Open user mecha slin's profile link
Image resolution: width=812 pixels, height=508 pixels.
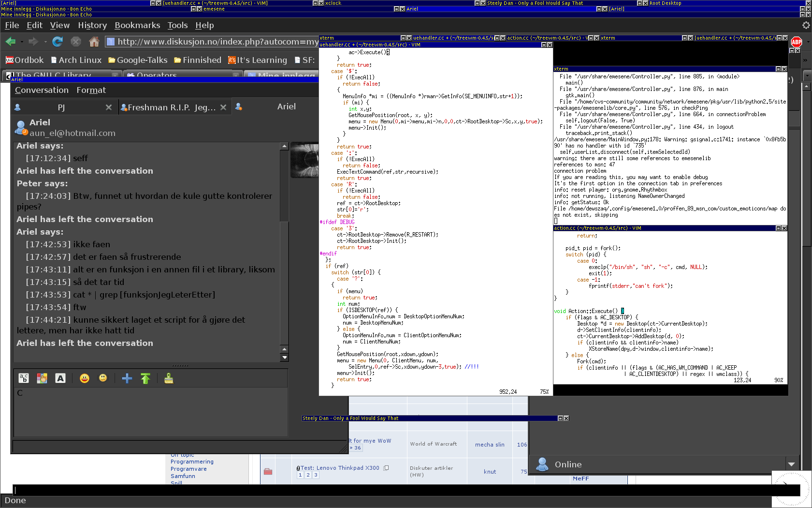tap(490, 445)
